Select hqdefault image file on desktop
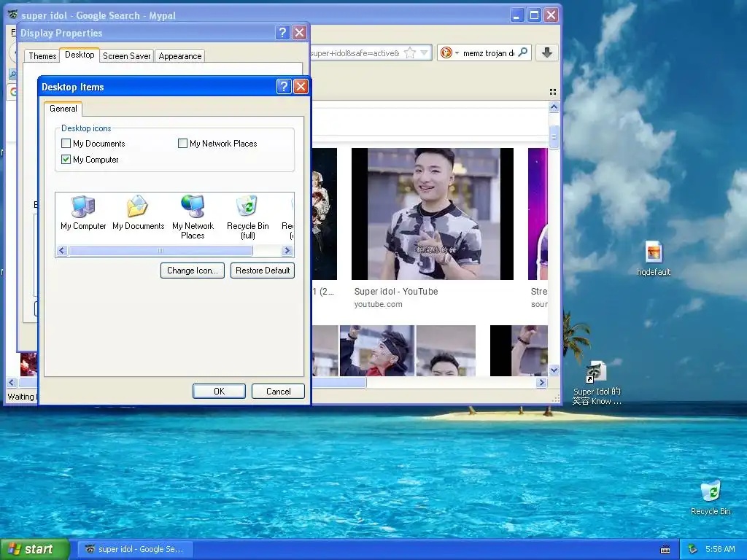 (x=654, y=259)
